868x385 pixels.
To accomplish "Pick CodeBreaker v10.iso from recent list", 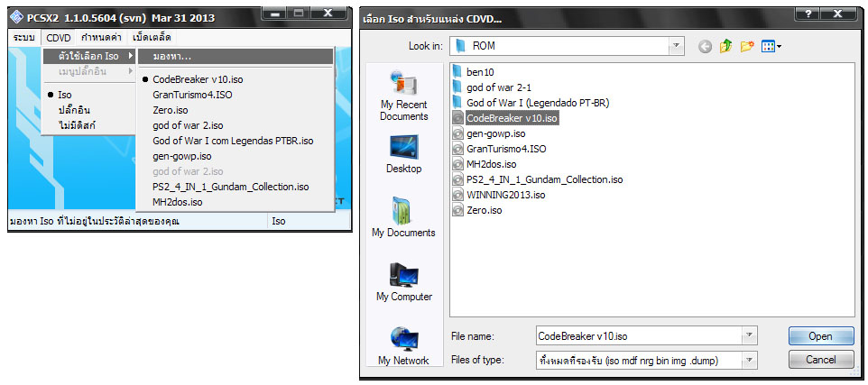I will (235, 79).
